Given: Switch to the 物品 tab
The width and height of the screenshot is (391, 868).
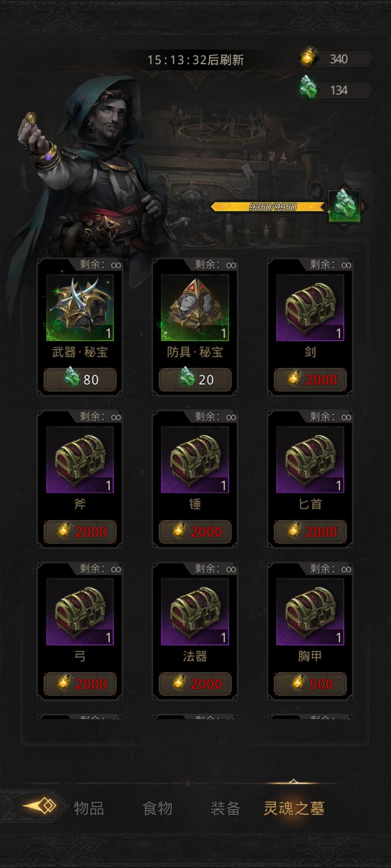Looking at the screenshot, I should click(89, 808).
